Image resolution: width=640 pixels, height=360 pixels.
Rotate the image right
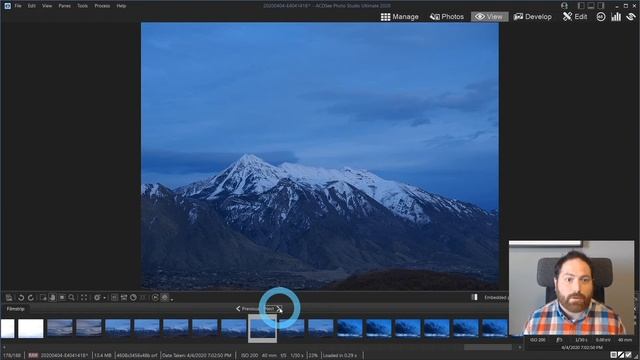tap(31, 298)
